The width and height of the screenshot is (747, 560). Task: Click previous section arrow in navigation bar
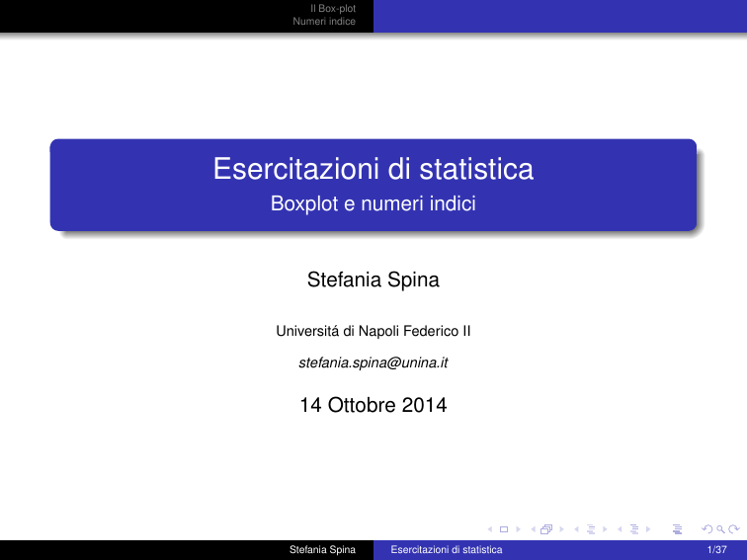click(x=620, y=529)
